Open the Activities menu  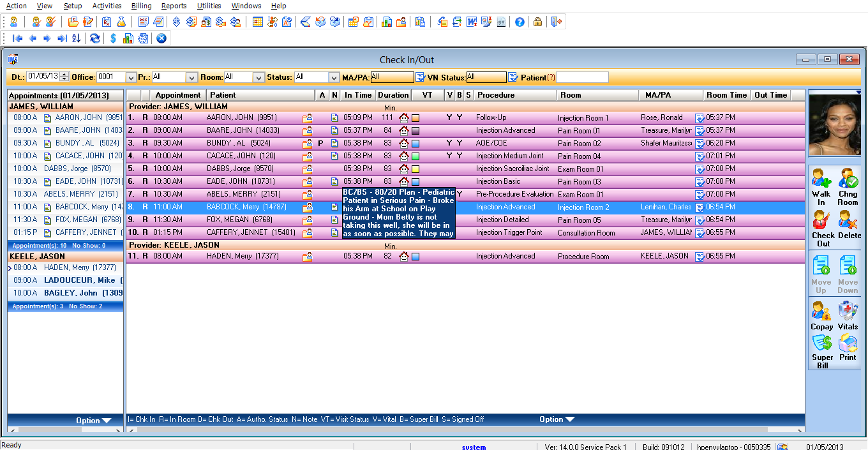coord(107,6)
